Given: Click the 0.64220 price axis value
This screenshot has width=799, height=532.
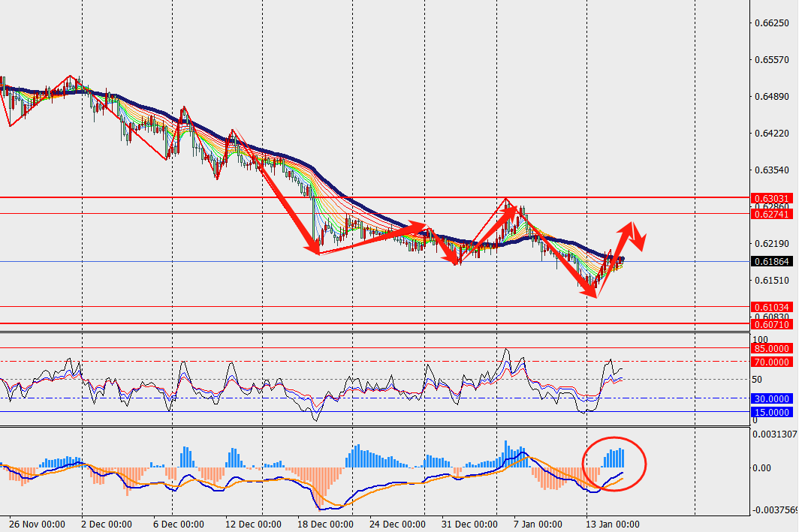Looking at the screenshot, I should (772, 134).
